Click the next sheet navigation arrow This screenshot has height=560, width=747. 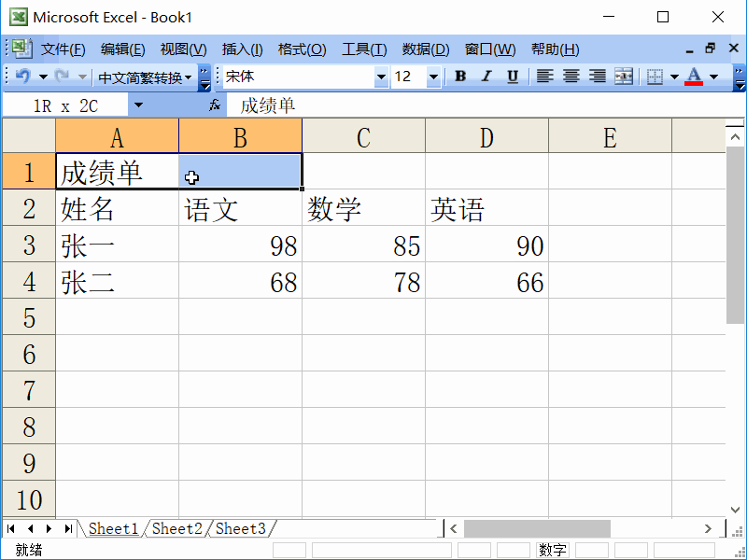point(49,528)
